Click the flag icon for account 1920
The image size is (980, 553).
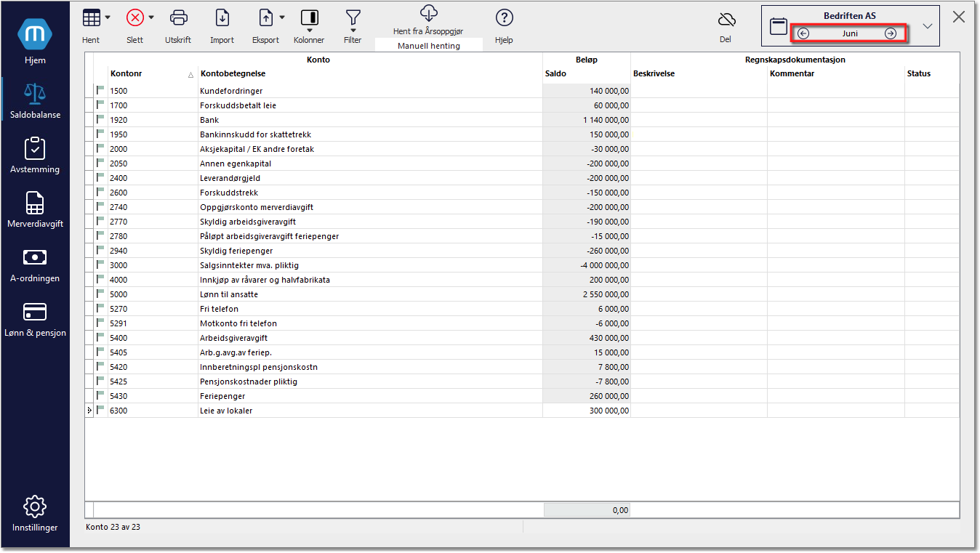tap(100, 120)
